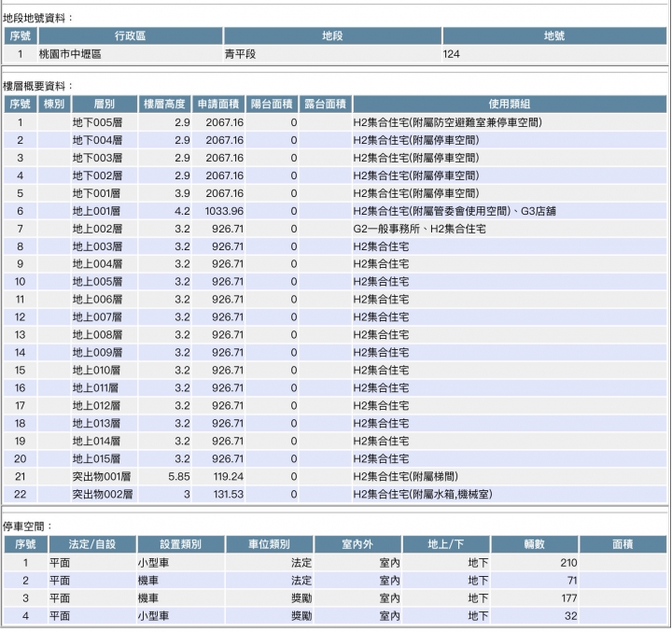This screenshot has height=632, width=672.
Task: Click the 地下004層 usage text 附屬停車空間
Action: pos(444,140)
